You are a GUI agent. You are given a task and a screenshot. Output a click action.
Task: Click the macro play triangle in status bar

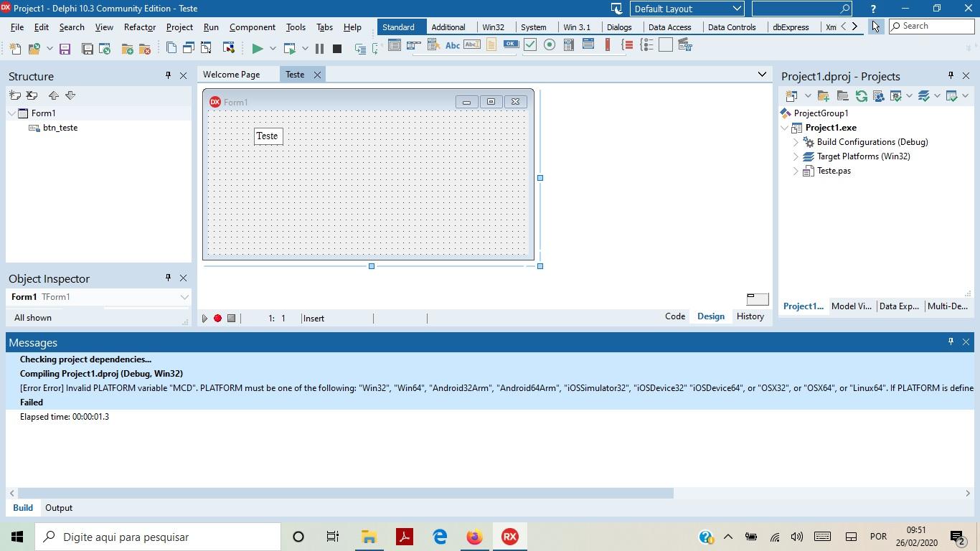pos(204,319)
